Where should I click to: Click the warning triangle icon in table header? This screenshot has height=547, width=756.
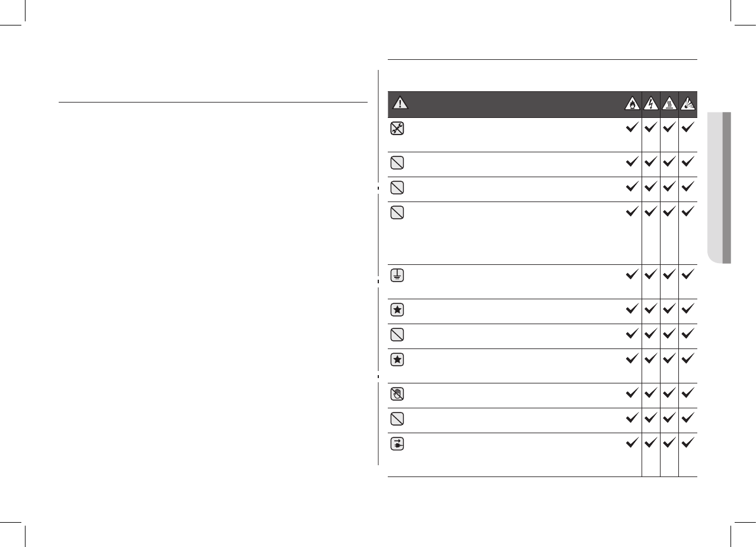(x=400, y=103)
